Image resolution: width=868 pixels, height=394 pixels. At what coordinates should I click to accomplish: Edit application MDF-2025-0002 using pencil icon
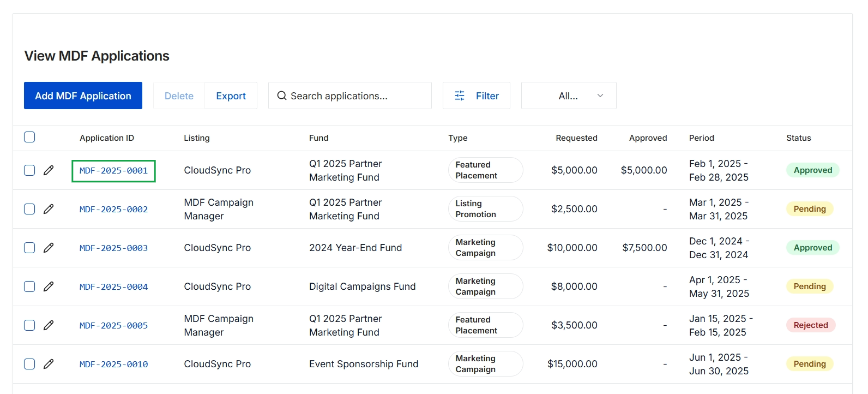(x=49, y=209)
